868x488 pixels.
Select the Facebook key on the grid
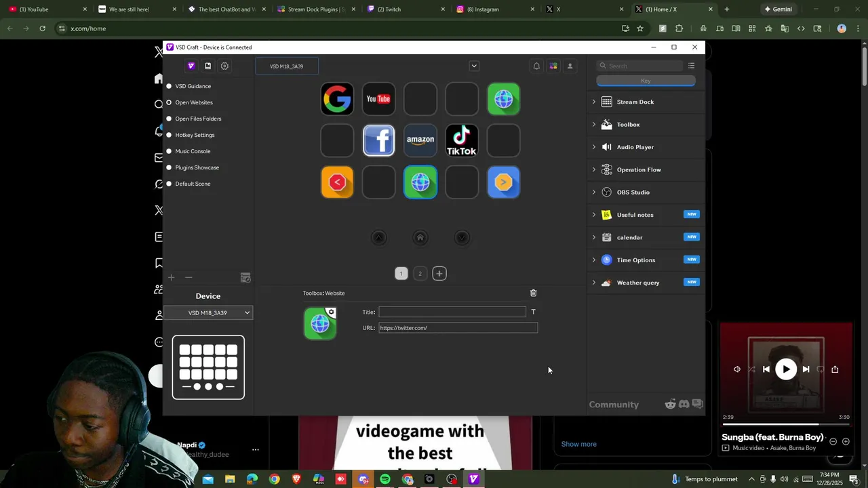pyautogui.click(x=378, y=140)
